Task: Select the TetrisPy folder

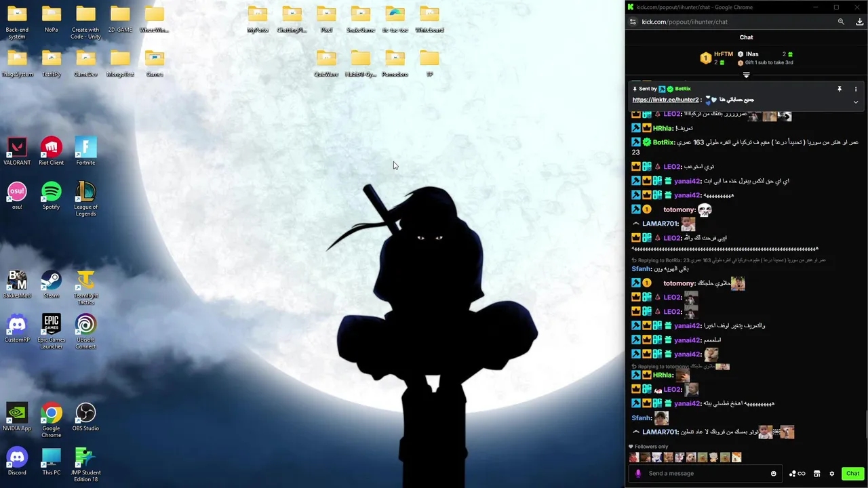Action: 52,63
